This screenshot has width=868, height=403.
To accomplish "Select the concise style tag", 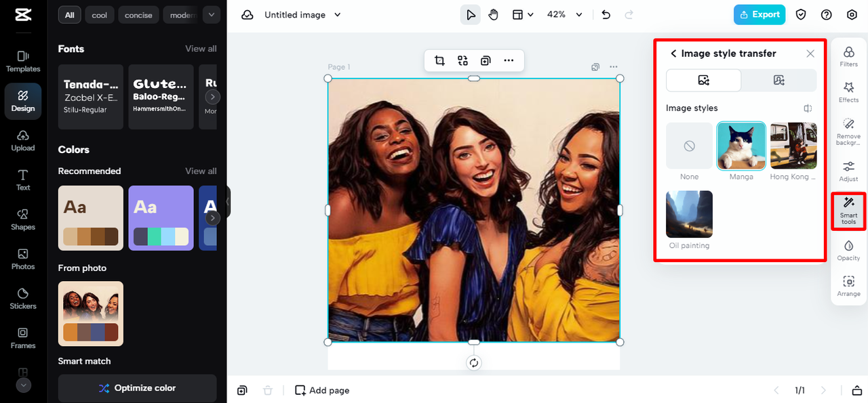I will (138, 15).
